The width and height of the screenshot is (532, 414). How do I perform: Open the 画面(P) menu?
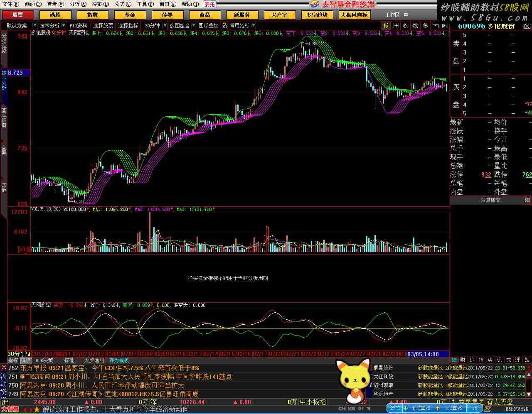tap(33, 4)
